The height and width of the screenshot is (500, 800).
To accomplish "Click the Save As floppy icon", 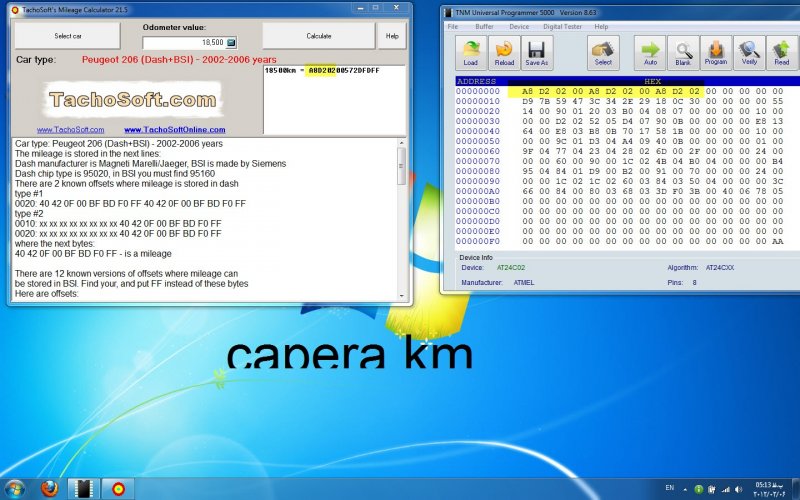I will (536, 53).
